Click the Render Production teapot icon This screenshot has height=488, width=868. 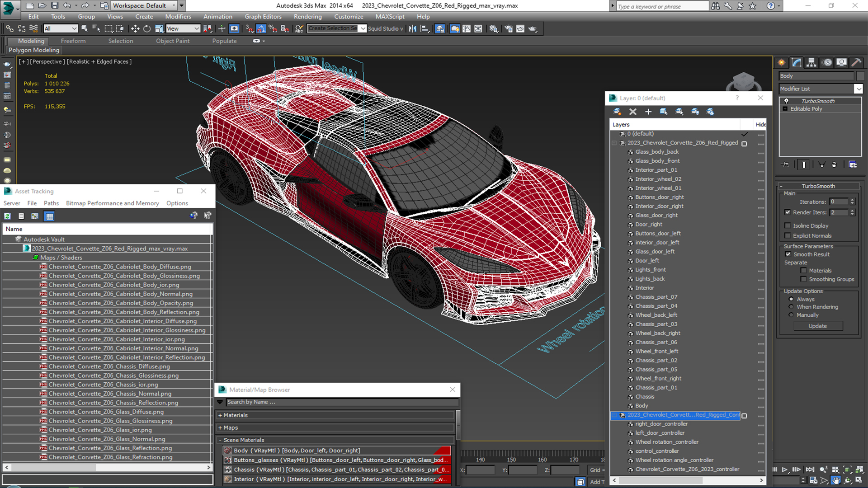coord(533,28)
